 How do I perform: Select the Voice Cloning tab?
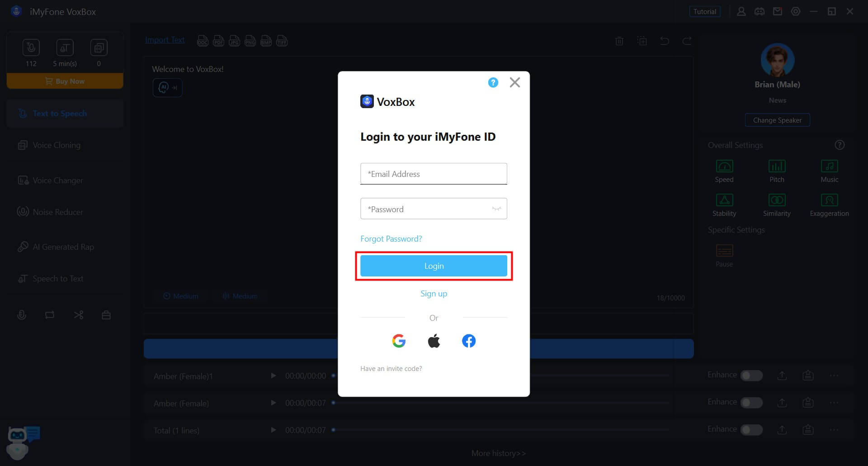(x=65, y=145)
